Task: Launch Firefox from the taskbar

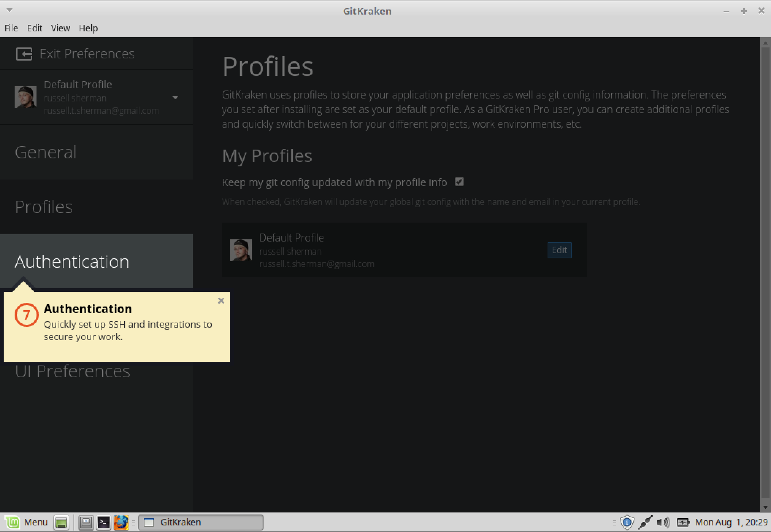Action: click(x=121, y=523)
